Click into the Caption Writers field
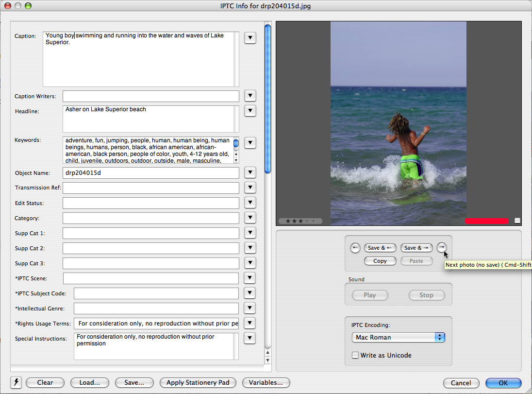 coord(150,96)
